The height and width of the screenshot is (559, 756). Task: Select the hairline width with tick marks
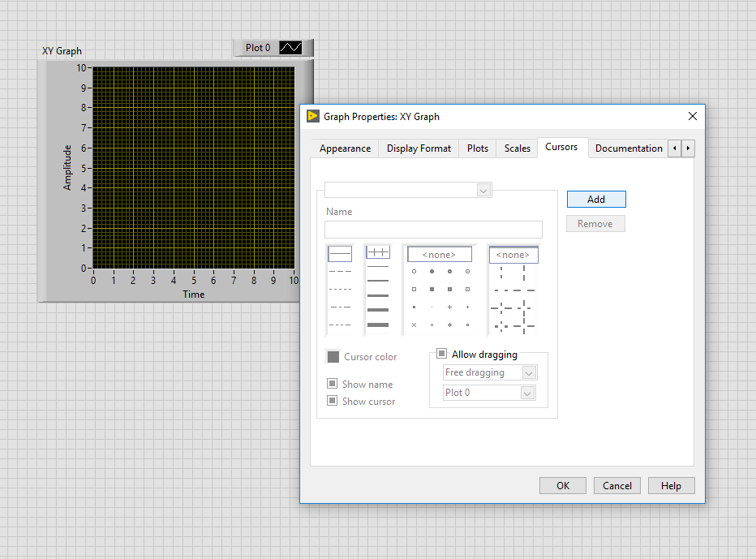coord(378,253)
